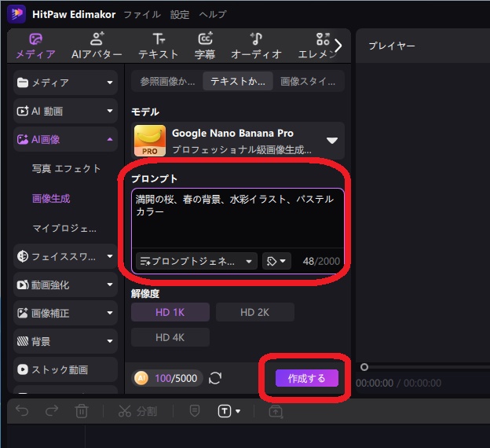Open the Google Nano Banana Pro model dropdown

click(238, 141)
